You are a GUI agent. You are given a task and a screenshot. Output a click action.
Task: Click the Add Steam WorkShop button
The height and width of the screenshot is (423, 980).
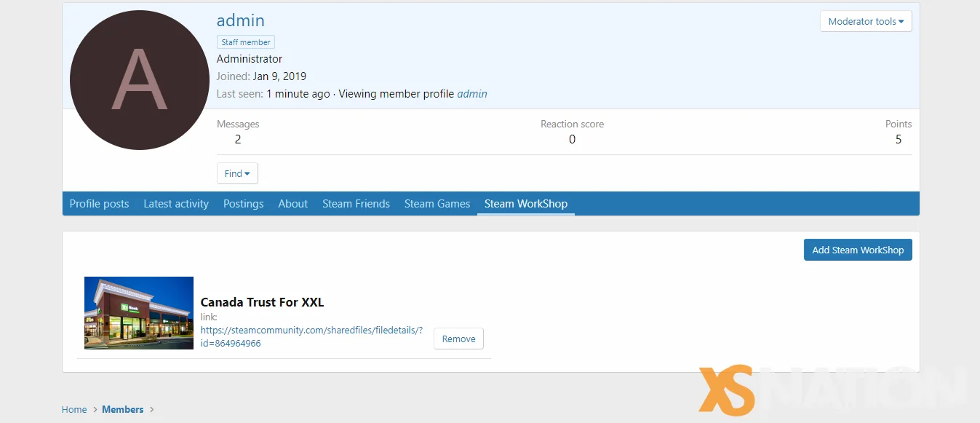(x=858, y=250)
